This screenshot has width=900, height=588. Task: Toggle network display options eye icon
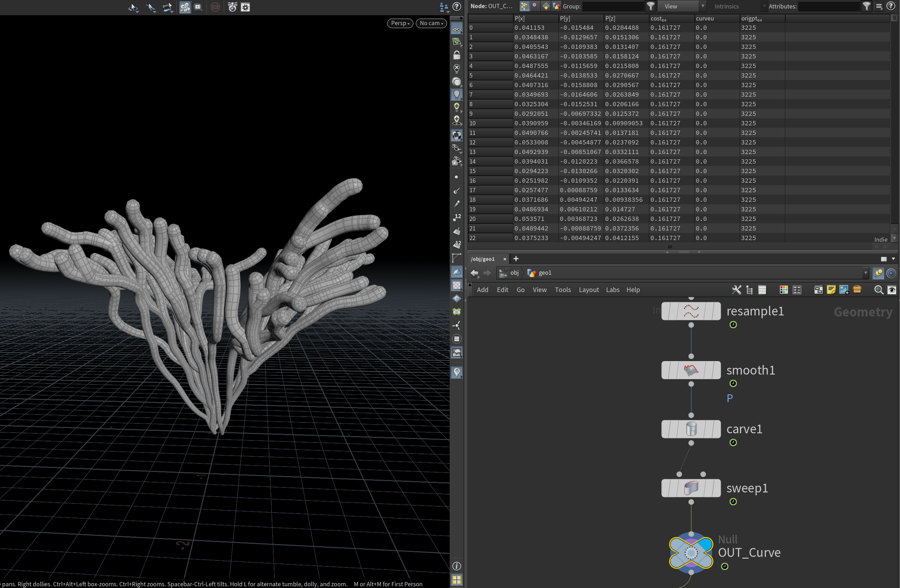click(x=892, y=290)
